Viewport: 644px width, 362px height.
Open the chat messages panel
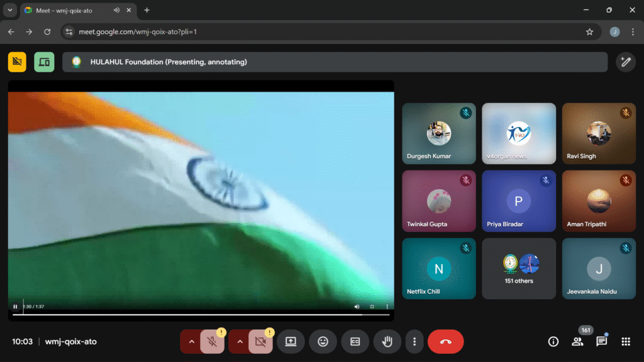pyautogui.click(x=601, y=342)
